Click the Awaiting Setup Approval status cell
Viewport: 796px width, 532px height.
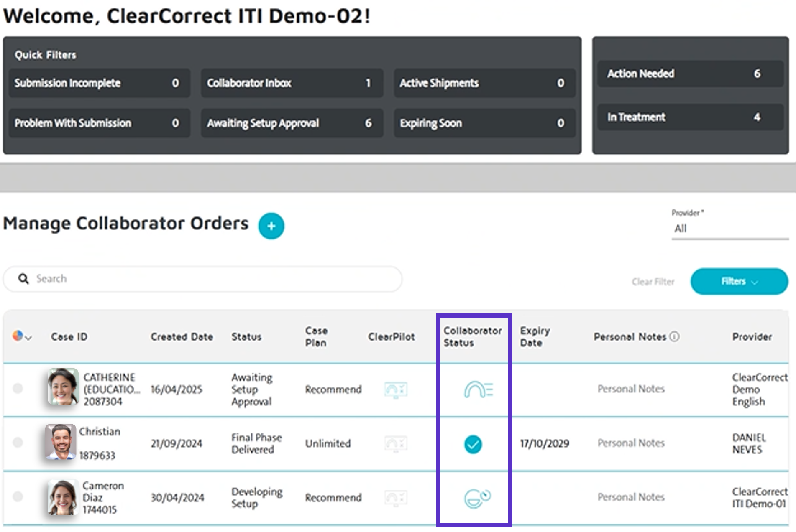252,389
